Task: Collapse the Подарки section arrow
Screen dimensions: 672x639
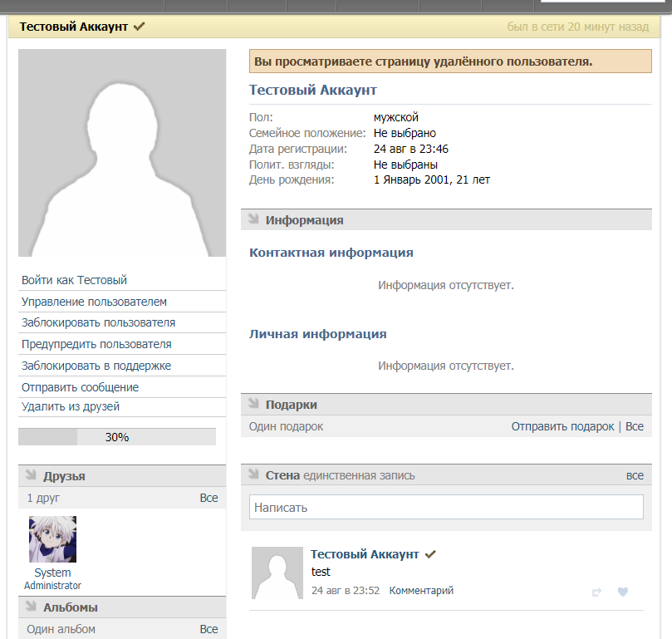Action: (x=253, y=403)
